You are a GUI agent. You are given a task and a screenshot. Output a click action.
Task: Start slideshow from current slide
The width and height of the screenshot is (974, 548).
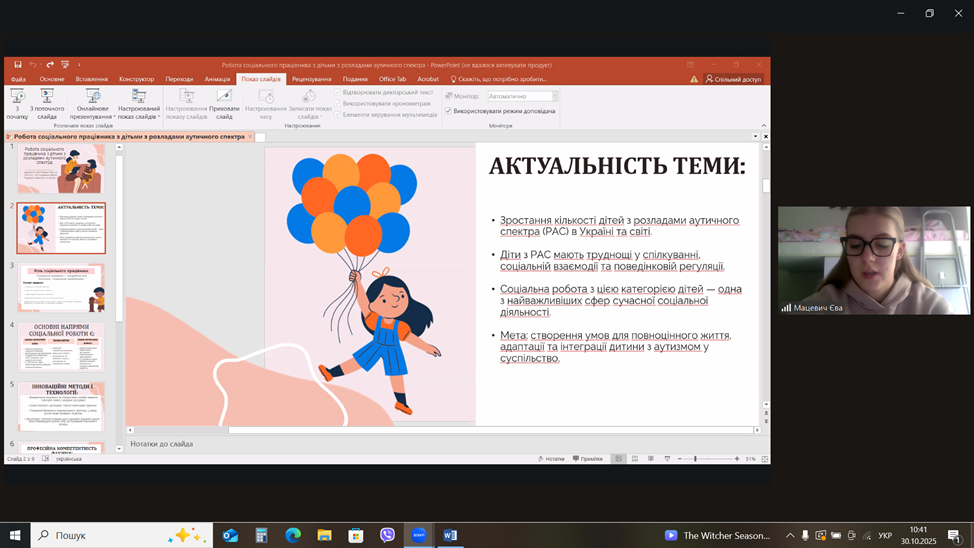(47, 96)
